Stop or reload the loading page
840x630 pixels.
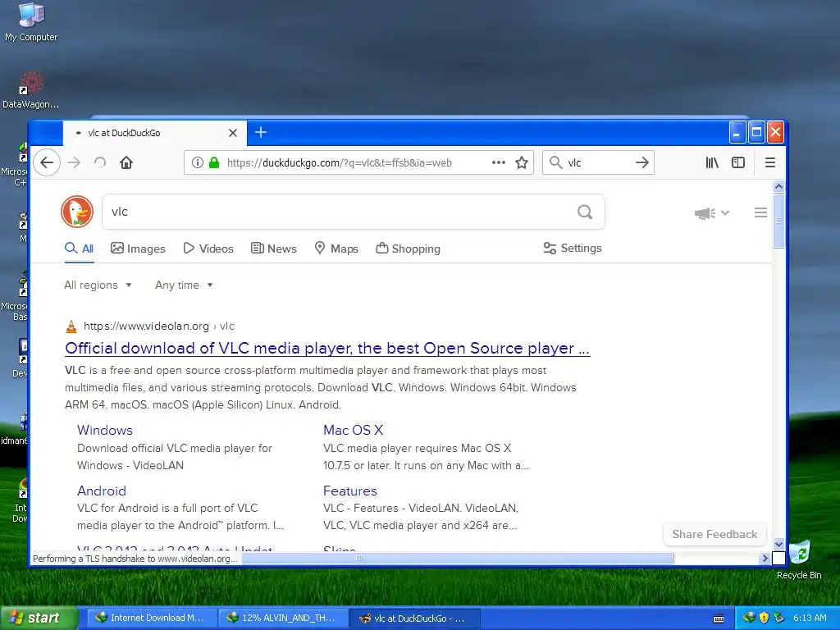[x=100, y=162]
